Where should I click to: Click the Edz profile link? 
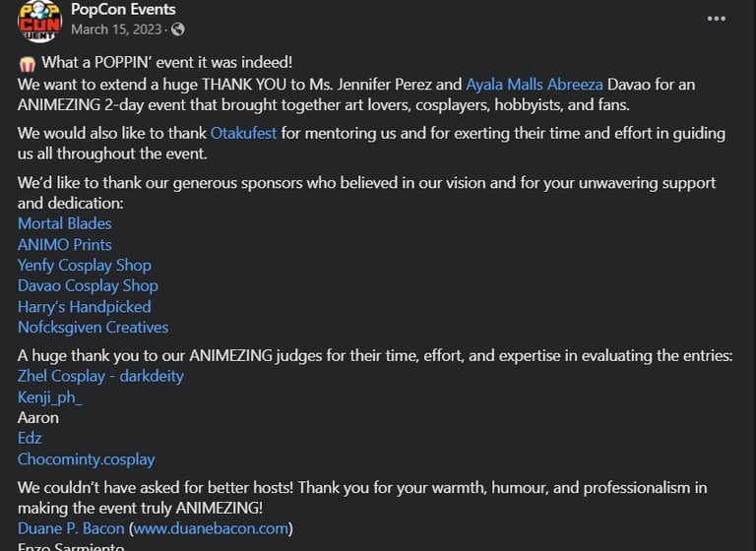pos(30,438)
